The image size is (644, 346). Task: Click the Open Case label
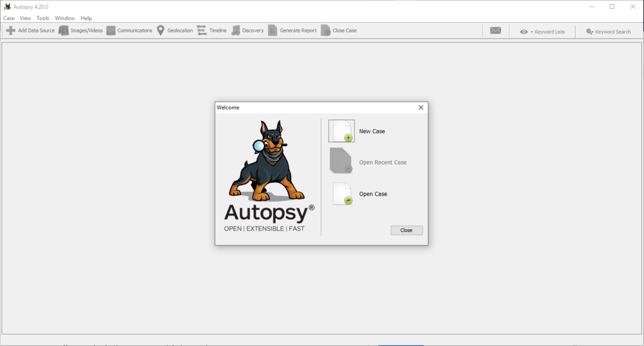(373, 194)
